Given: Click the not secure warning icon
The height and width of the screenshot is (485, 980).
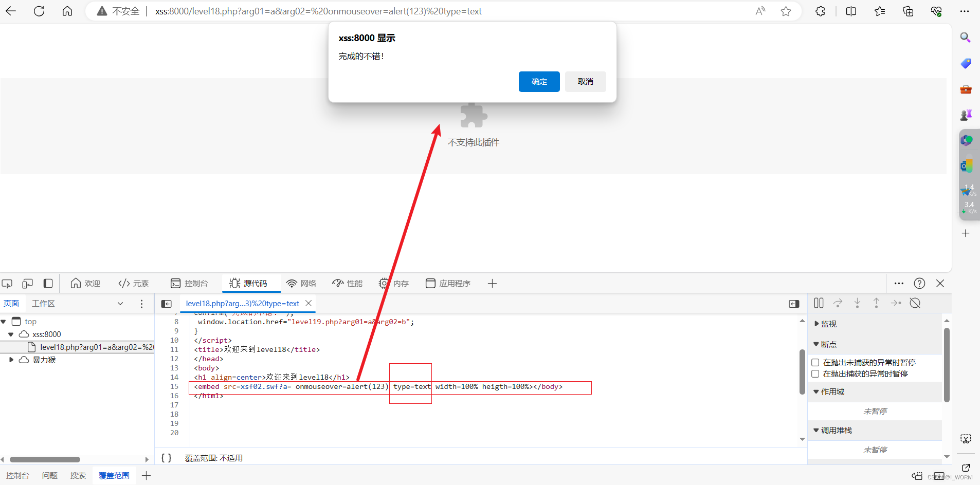Looking at the screenshot, I should (102, 11).
